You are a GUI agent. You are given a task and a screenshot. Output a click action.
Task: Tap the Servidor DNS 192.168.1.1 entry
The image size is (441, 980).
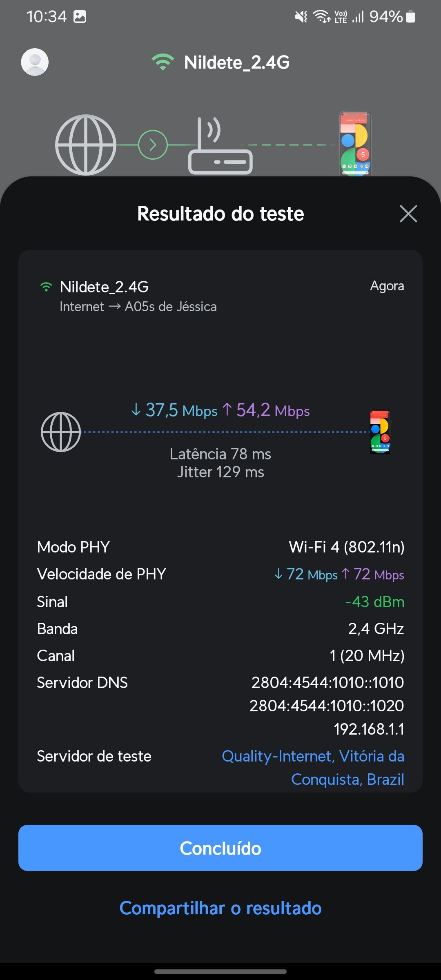pos(369,729)
